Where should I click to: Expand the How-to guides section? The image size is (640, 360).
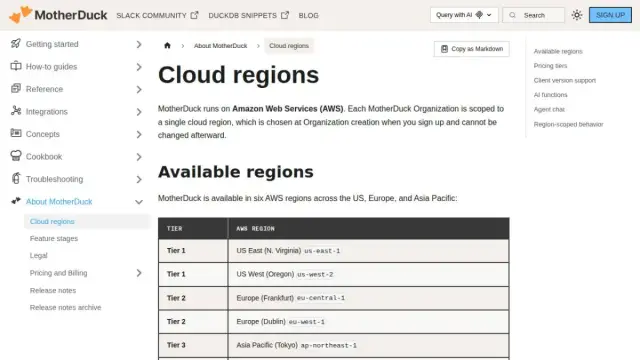pyautogui.click(x=139, y=67)
